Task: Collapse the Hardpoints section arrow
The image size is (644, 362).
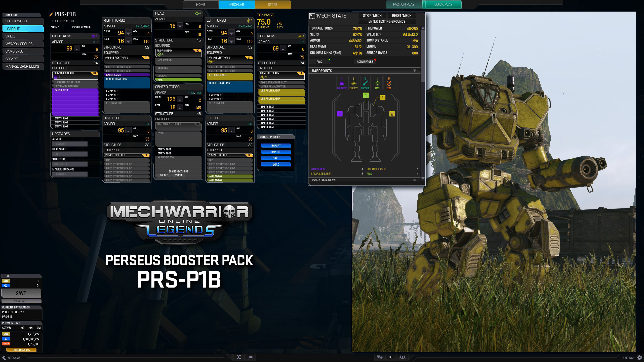Action: click(x=415, y=71)
